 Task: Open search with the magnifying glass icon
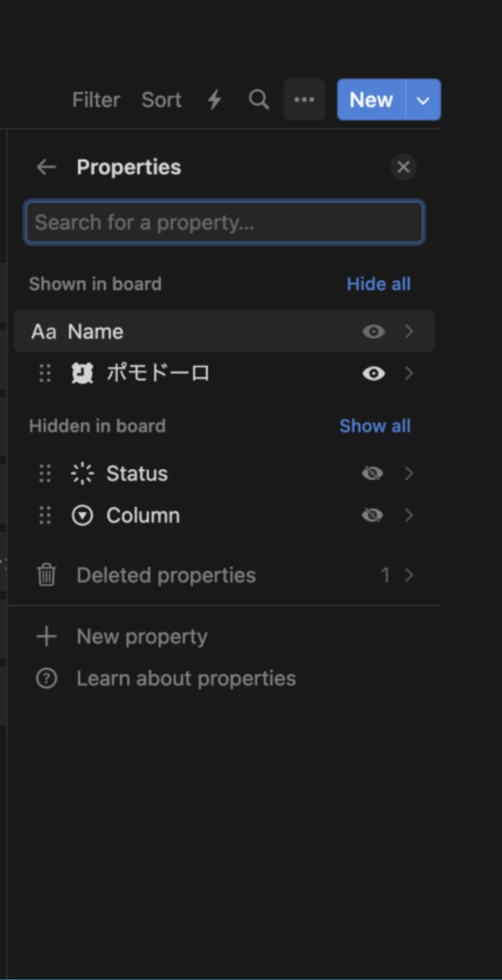tap(259, 100)
